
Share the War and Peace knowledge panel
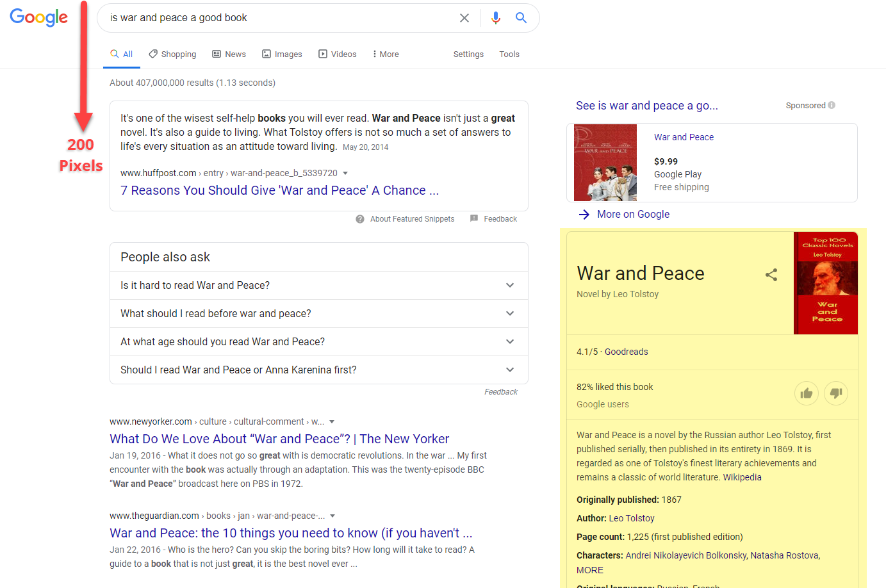(x=771, y=275)
